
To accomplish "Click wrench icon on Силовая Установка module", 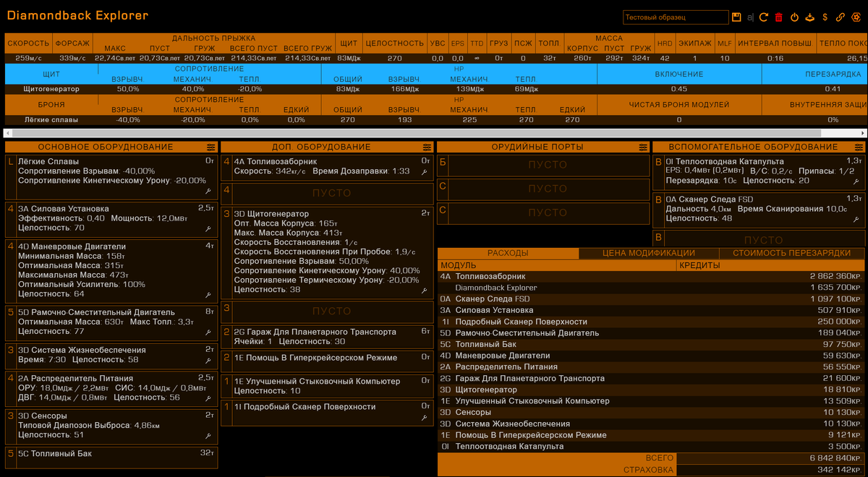I will tap(208, 228).
